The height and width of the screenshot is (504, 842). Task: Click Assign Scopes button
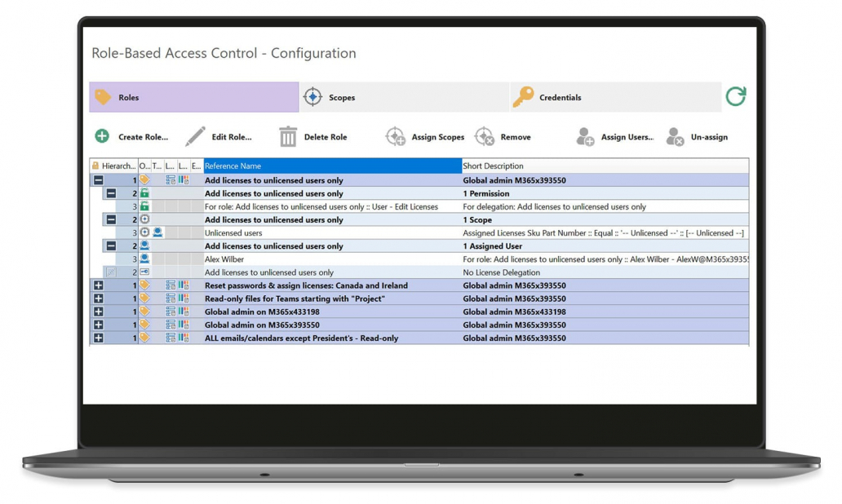click(x=425, y=137)
